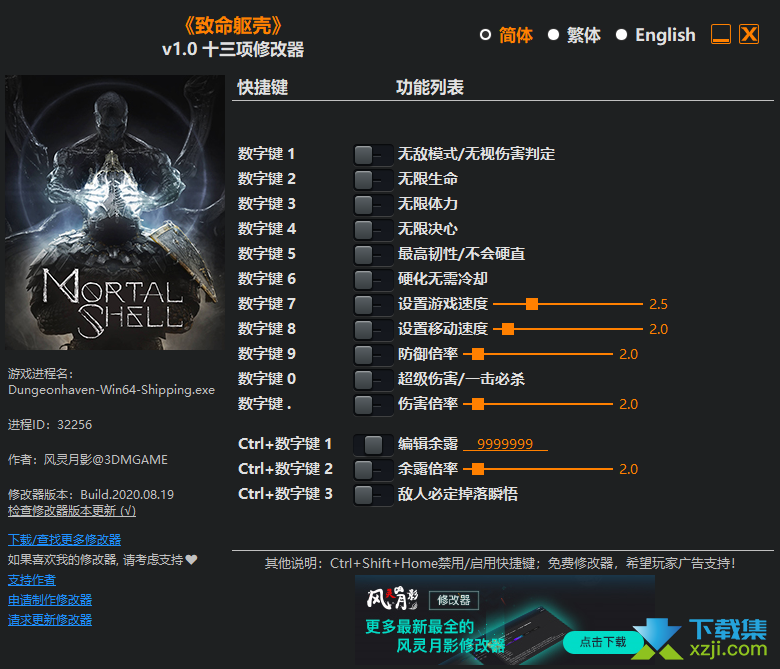Click the 其他说明 hotkey note text
This screenshot has height=669, width=780.
(x=500, y=564)
